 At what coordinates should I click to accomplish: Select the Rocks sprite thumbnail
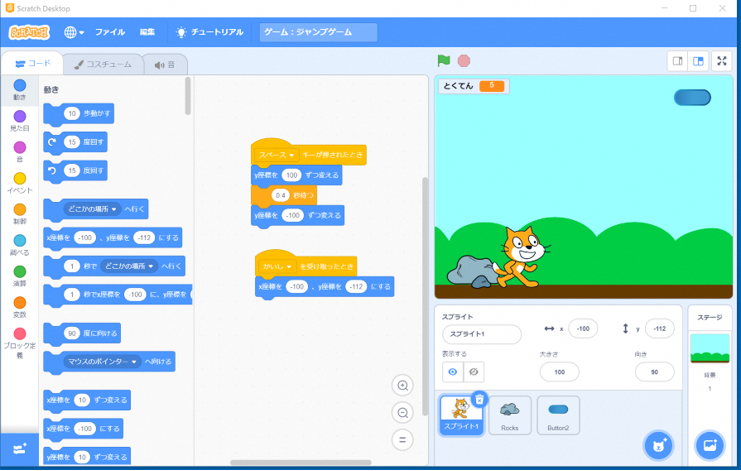coord(509,415)
